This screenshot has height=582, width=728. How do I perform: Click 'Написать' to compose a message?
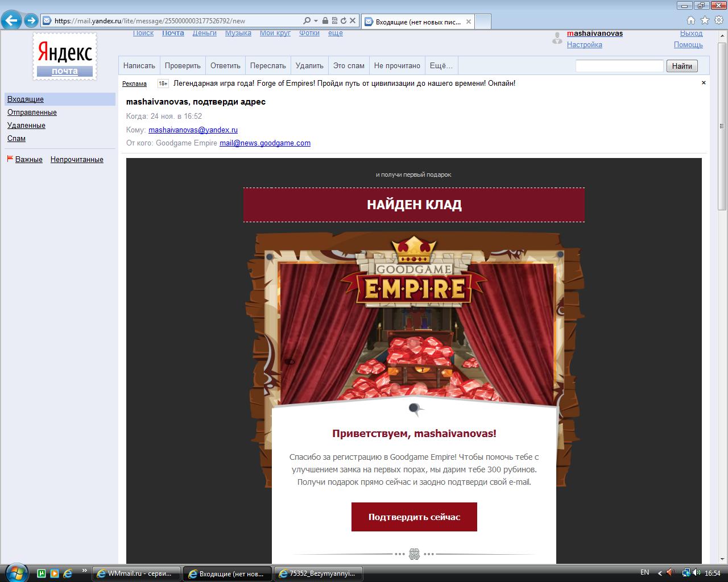coord(139,65)
